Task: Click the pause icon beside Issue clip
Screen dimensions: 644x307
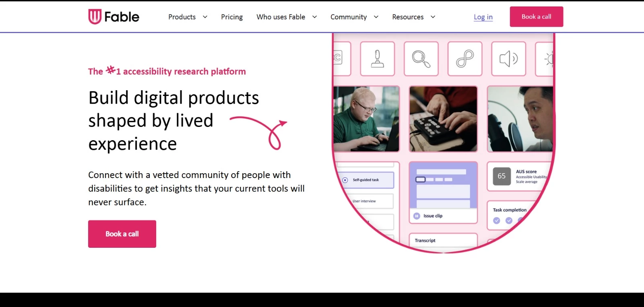Action: click(x=417, y=216)
